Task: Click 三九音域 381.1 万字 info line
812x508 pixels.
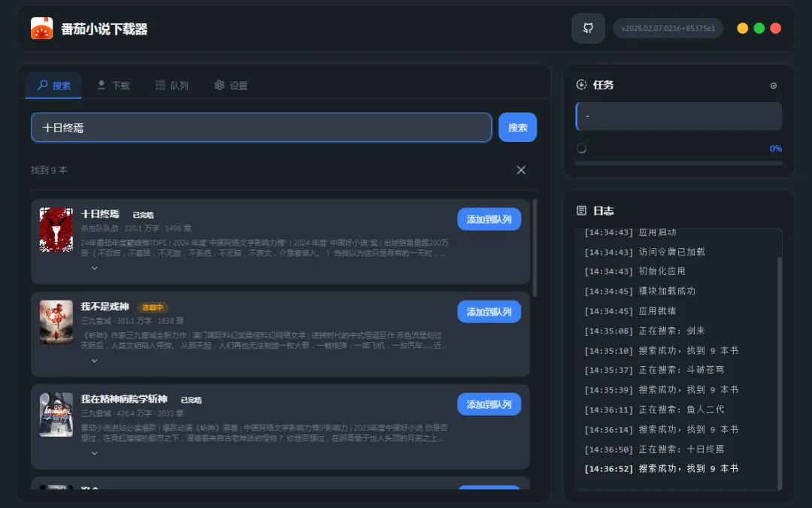Action: (132, 321)
